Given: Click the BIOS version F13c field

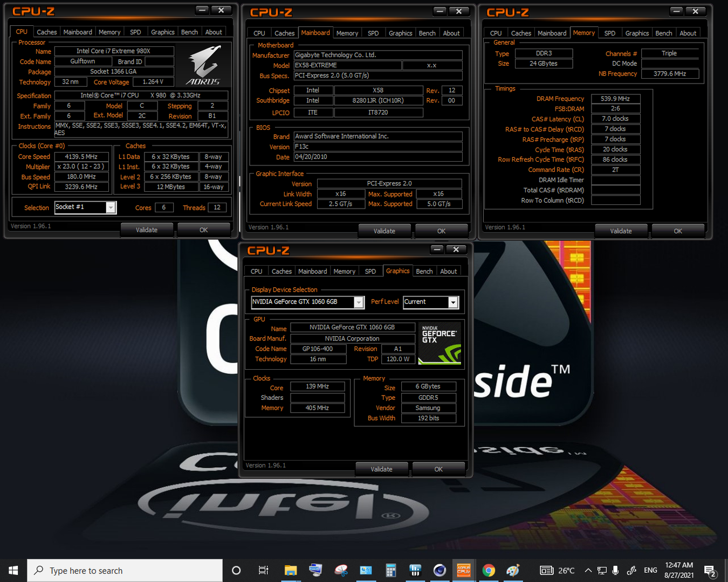Looking at the screenshot, I should pyautogui.click(x=378, y=147).
